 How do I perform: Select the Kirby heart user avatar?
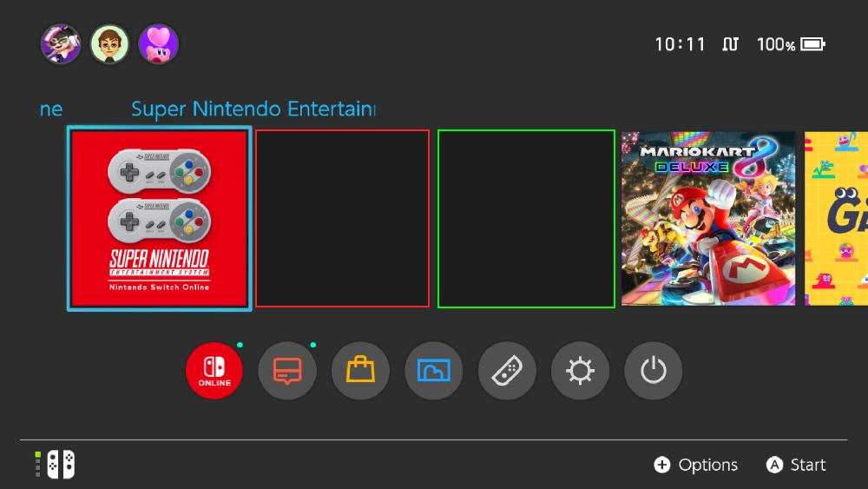click(159, 43)
